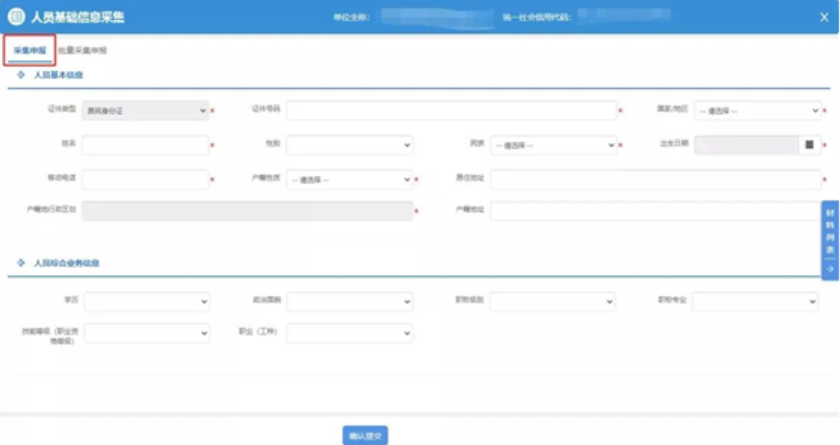
Task: Open the 证件类型 dropdown
Action: (145, 110)
